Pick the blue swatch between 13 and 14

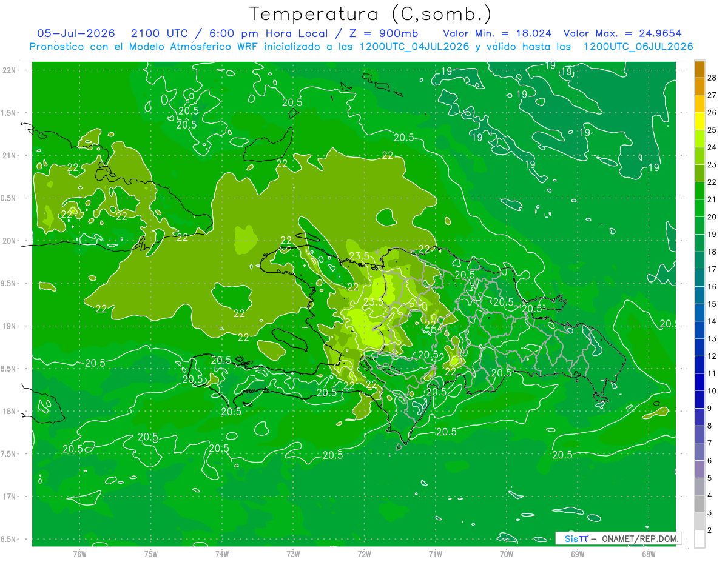coord(699,330)
